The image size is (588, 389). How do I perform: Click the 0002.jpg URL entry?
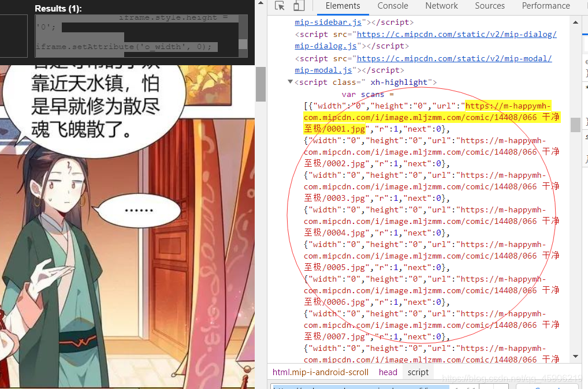(431, 152)
